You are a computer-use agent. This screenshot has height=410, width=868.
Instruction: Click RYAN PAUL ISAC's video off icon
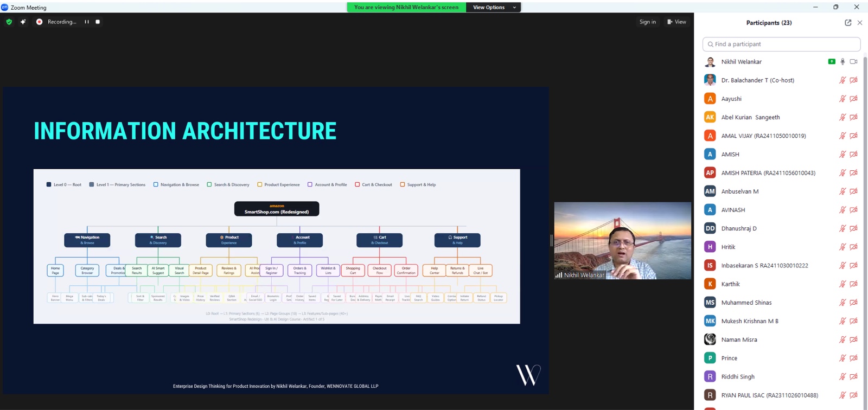(x=853, y=395)
